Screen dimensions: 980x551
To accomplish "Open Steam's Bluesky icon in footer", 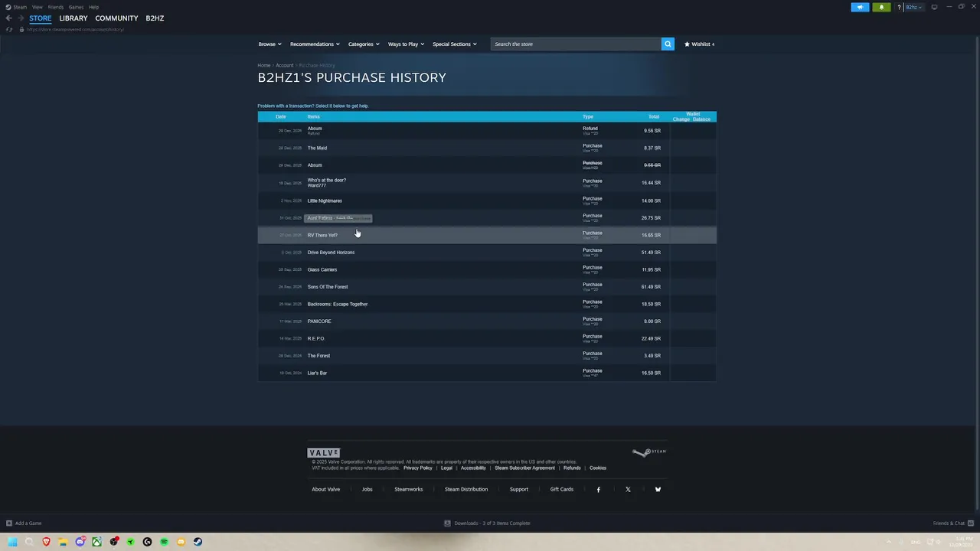I will [x=658, y=489].
